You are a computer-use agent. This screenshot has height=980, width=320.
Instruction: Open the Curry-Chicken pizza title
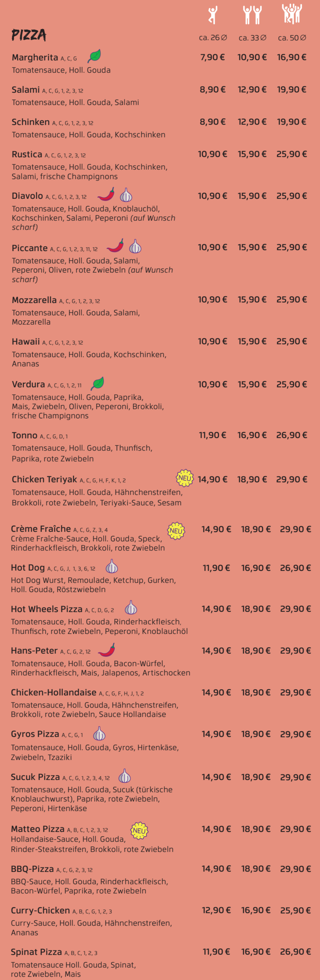(x=40, y=911)
